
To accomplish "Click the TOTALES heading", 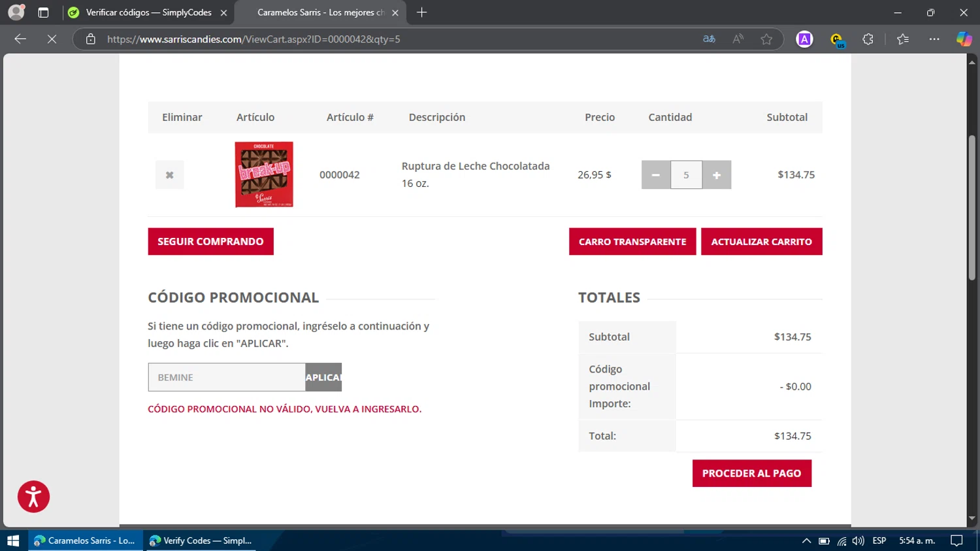I will [609, 297].
